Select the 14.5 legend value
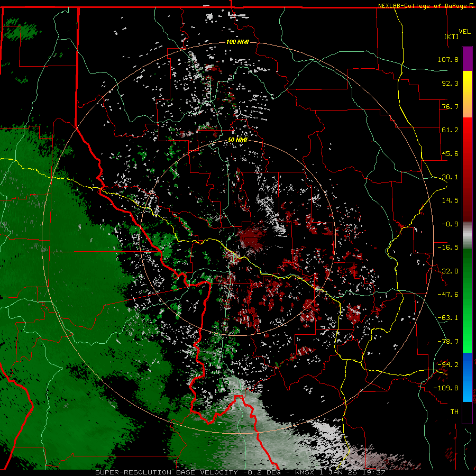476x476 pixels. coord(450,200)
